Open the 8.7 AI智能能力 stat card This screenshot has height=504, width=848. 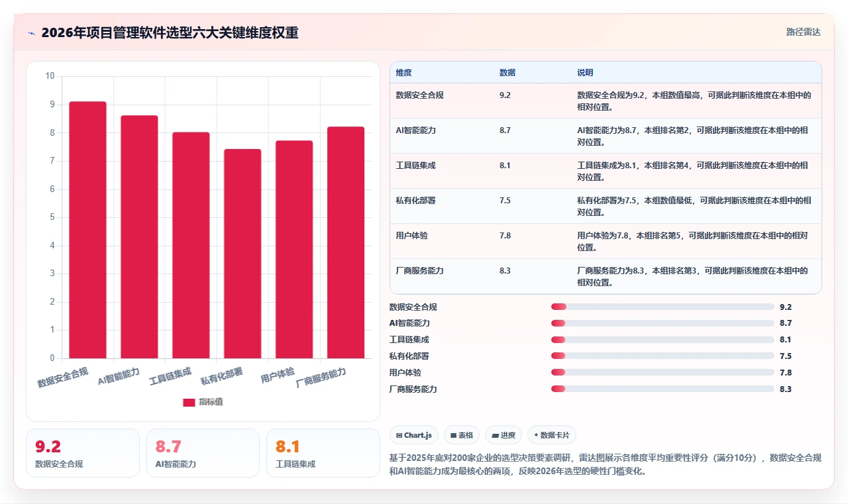click(x=203, y=453)
